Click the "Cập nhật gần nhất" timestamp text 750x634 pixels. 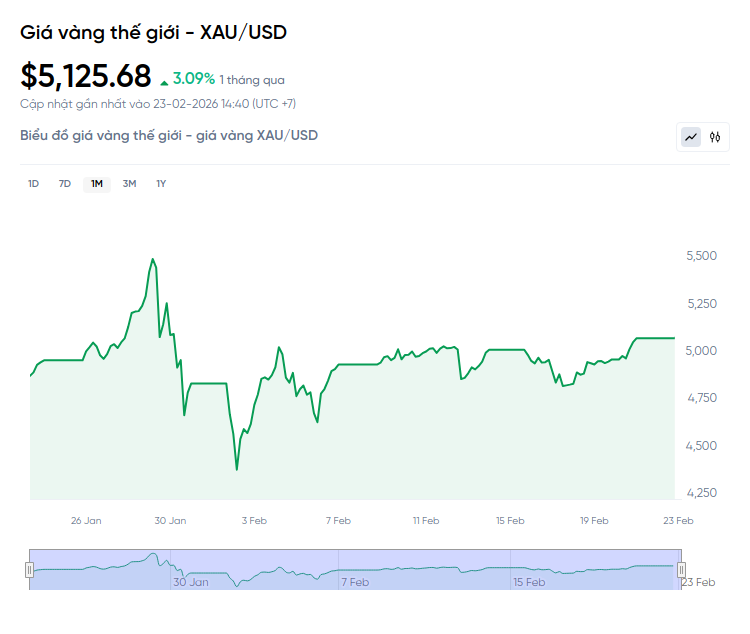pos(158,103)
